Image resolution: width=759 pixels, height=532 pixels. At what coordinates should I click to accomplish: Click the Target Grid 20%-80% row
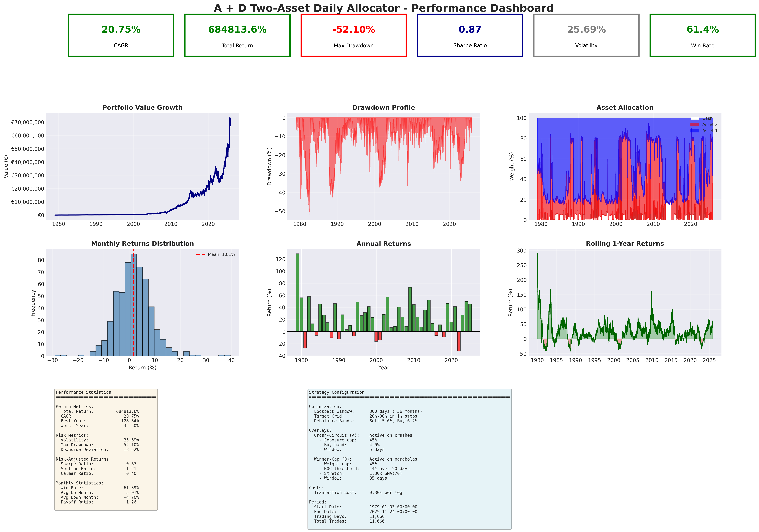pyautogui.click(x=366, y=416)
